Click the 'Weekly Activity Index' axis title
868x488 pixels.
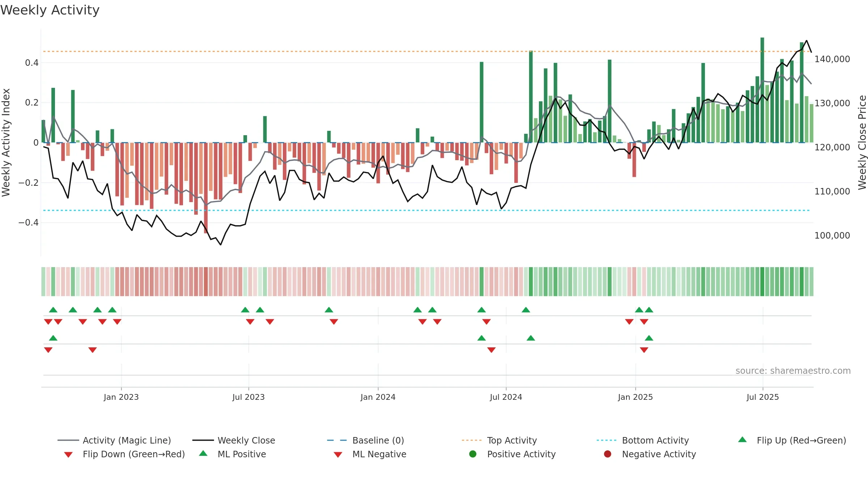tap(6, 142)
